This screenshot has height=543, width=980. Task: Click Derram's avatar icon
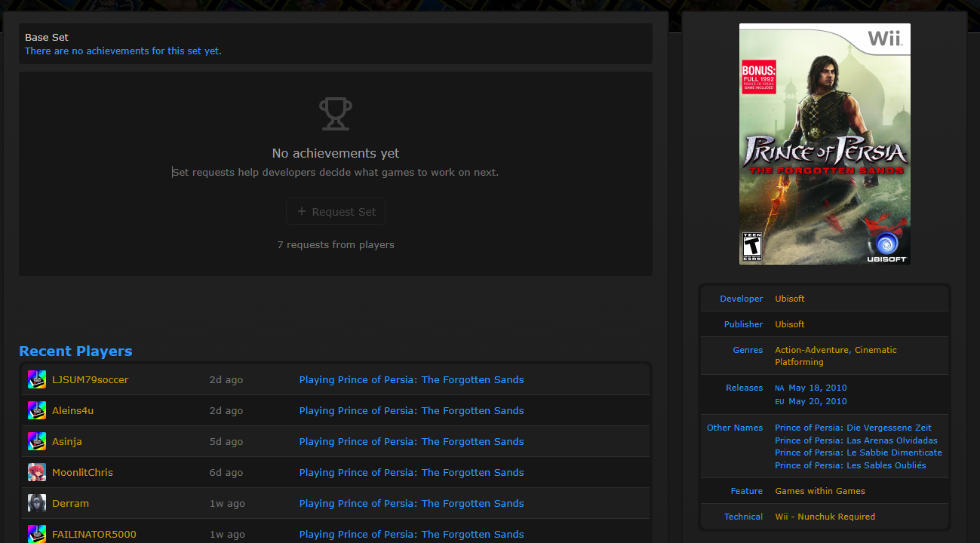37,503
